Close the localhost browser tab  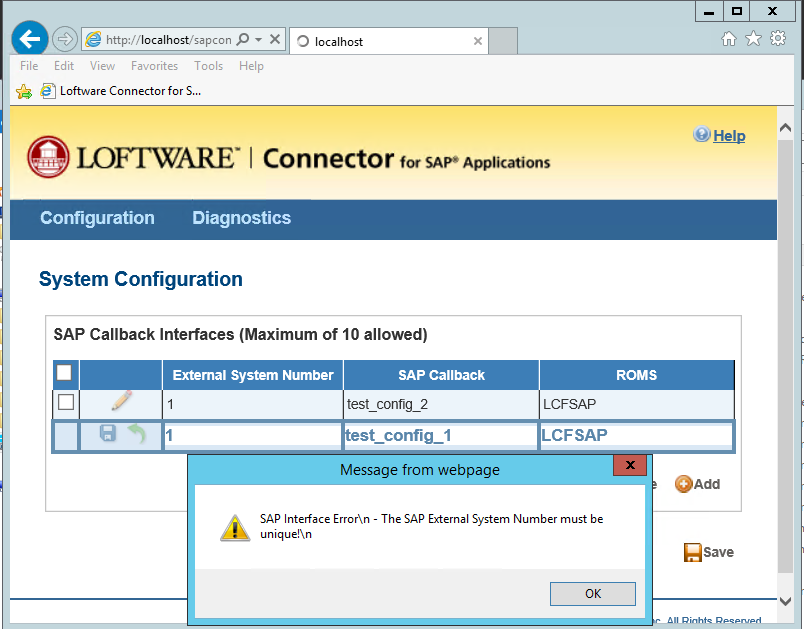pos(477,41)
